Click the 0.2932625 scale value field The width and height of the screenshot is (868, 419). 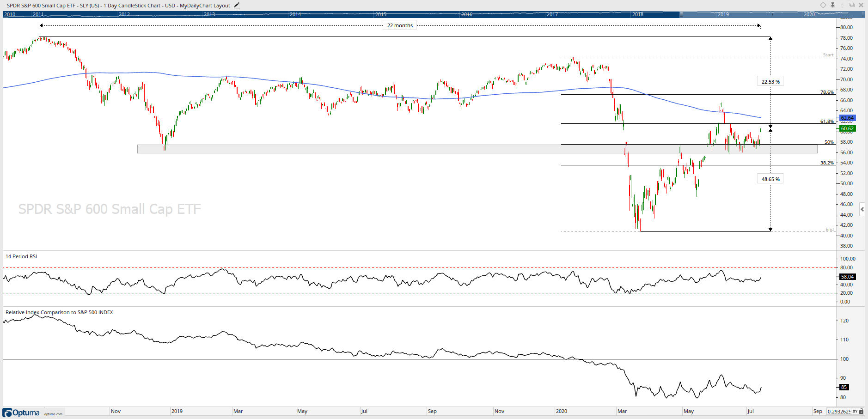839,411
